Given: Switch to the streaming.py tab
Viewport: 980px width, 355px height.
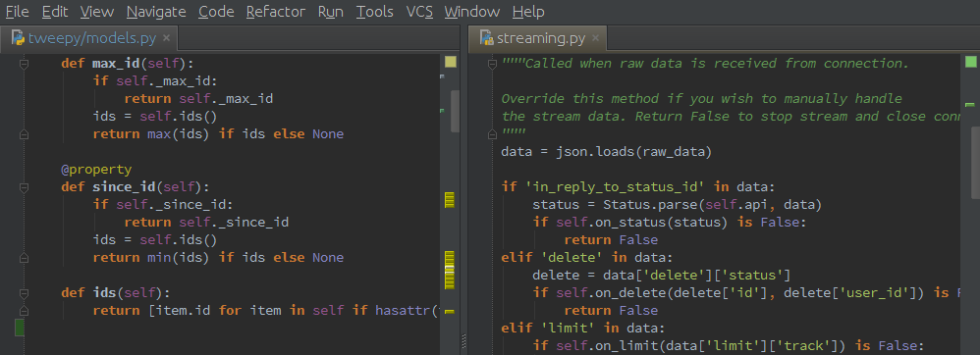Looking at the screenshot, I should point(537,38).
